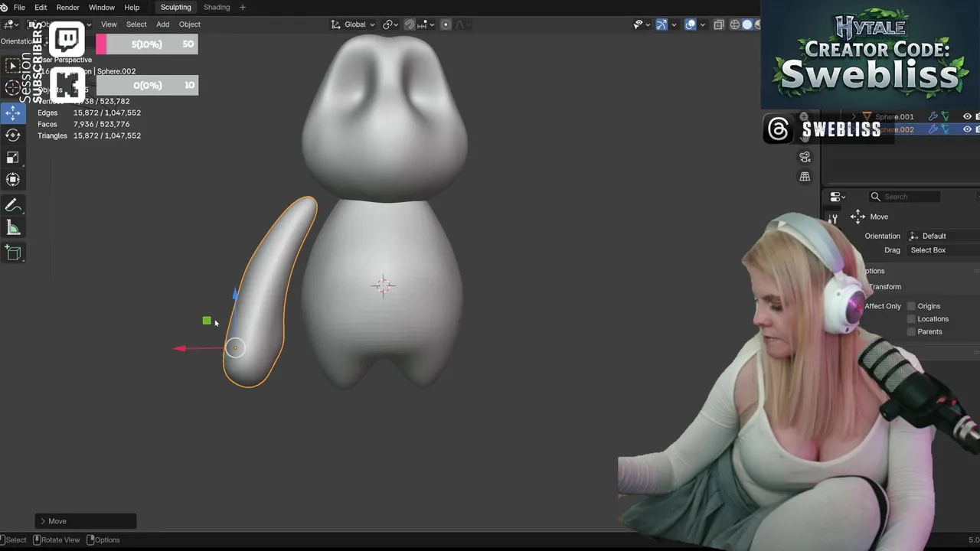Open the pivot point dropdown
This screenshot has width=980, height=551.
pos(390,24)
